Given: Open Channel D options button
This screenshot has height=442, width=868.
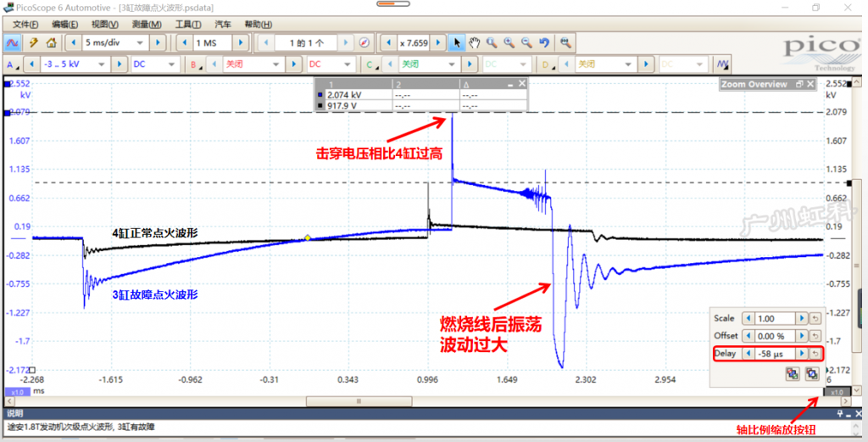Looking at the screenshot, I should coord(547,64).
